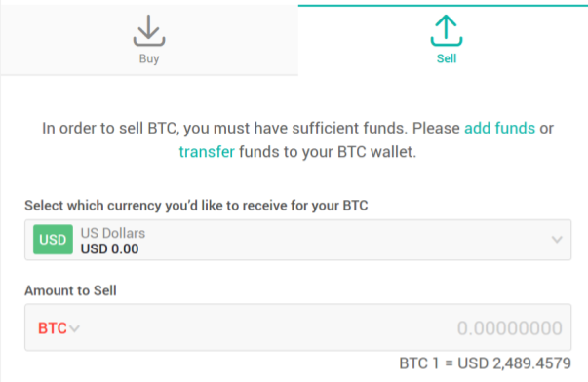Click the US Dollars currency name
The image size is (588, 382).
tap(113, 233)
